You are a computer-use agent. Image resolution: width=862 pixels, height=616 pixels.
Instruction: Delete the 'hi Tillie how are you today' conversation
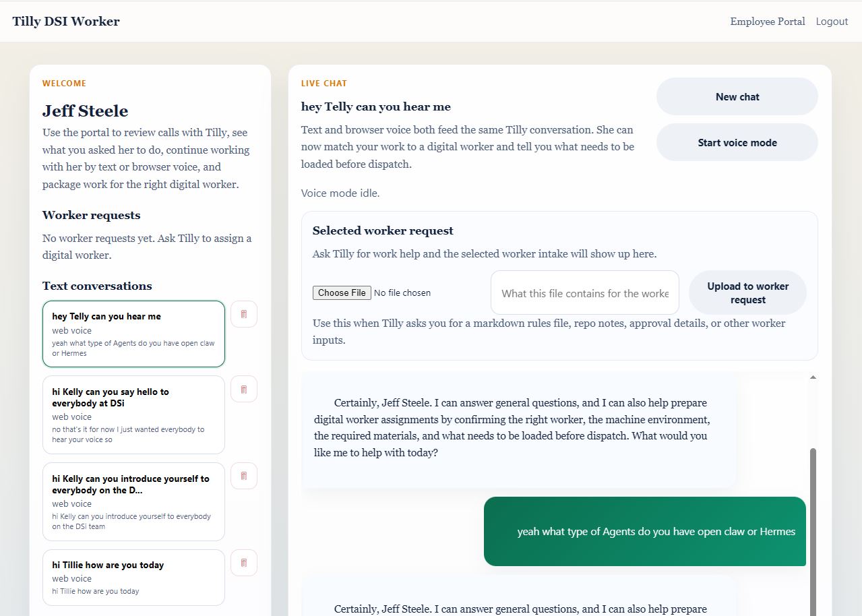pyautogui.click(x=244, y=563)
